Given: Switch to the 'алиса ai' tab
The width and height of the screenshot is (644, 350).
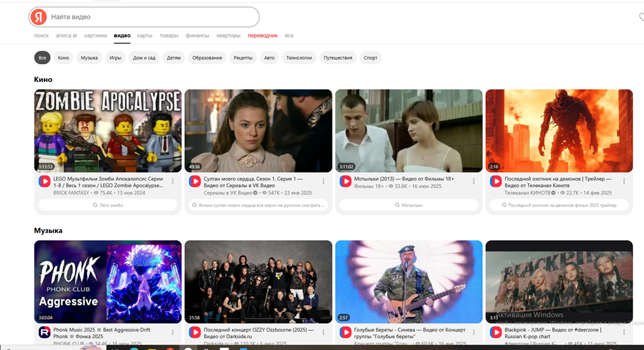Looking at the screenshot, I should pyautogui.click(x=67, y=36).
